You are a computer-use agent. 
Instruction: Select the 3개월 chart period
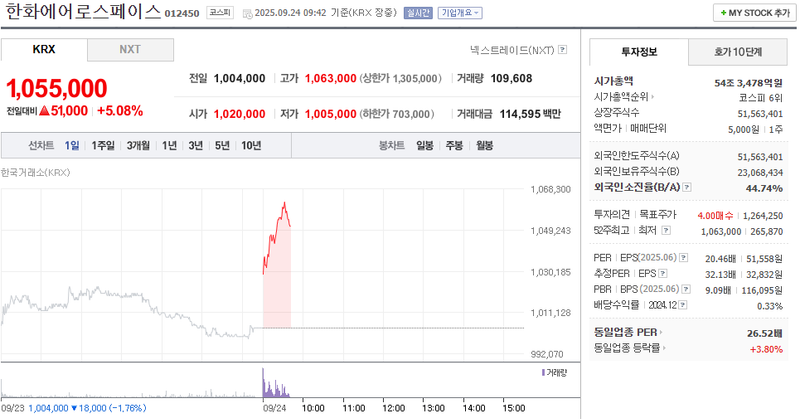pyautogui.click(x=138, y=145)
